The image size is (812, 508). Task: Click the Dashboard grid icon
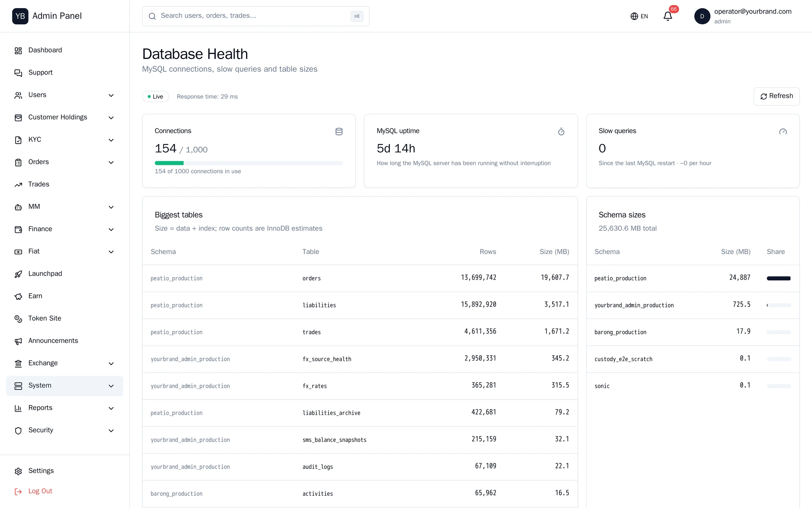tap(18, 50)
